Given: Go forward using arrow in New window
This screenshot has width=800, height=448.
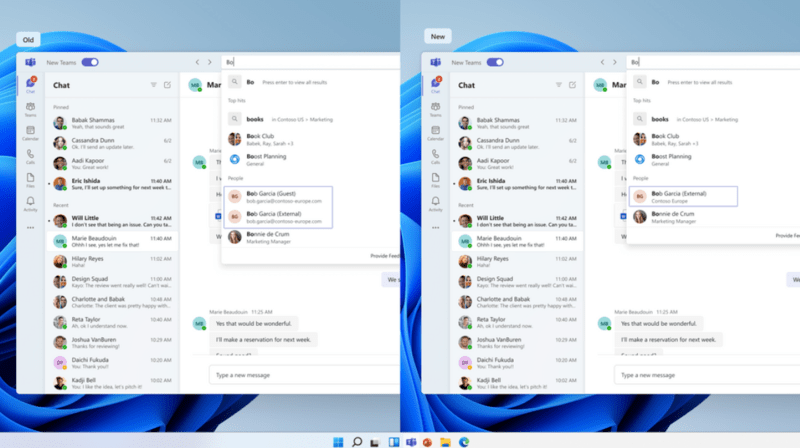Looking at the screenshot, I should 615,62.
